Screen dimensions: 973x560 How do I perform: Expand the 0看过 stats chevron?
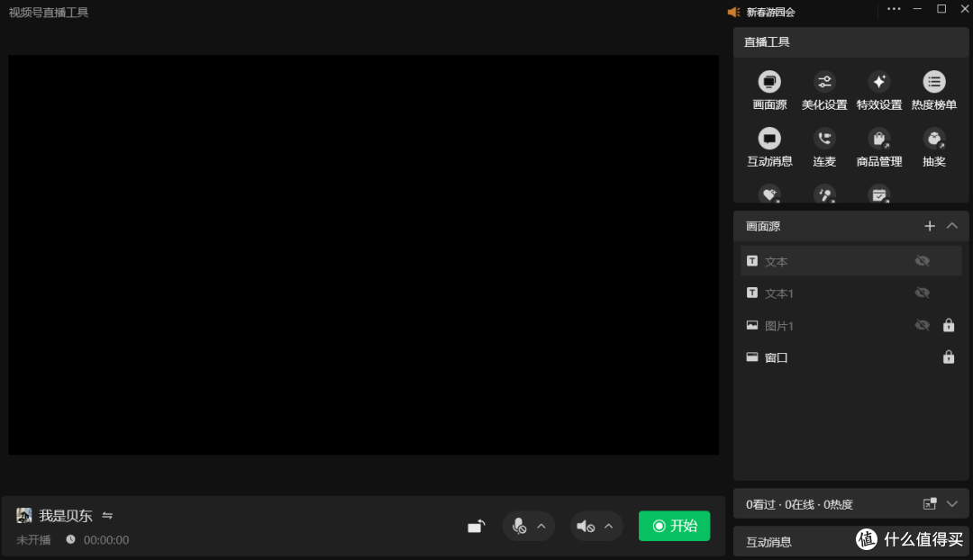952,504
